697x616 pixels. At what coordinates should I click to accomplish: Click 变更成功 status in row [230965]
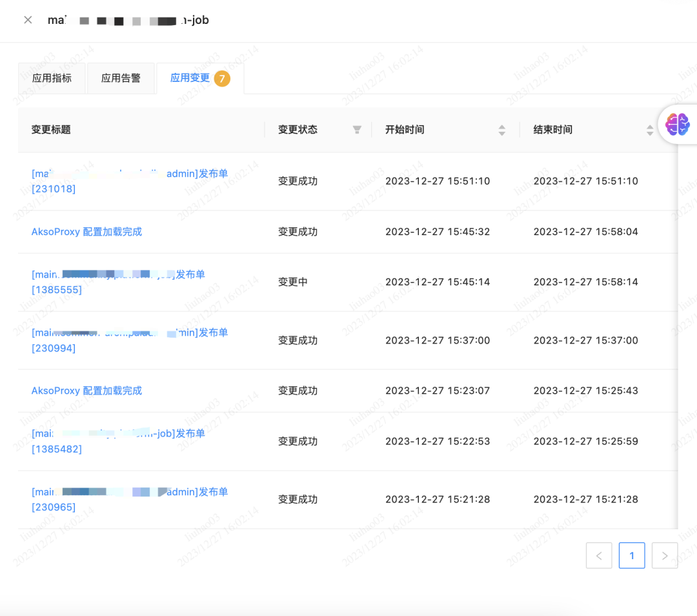[298, 500]
